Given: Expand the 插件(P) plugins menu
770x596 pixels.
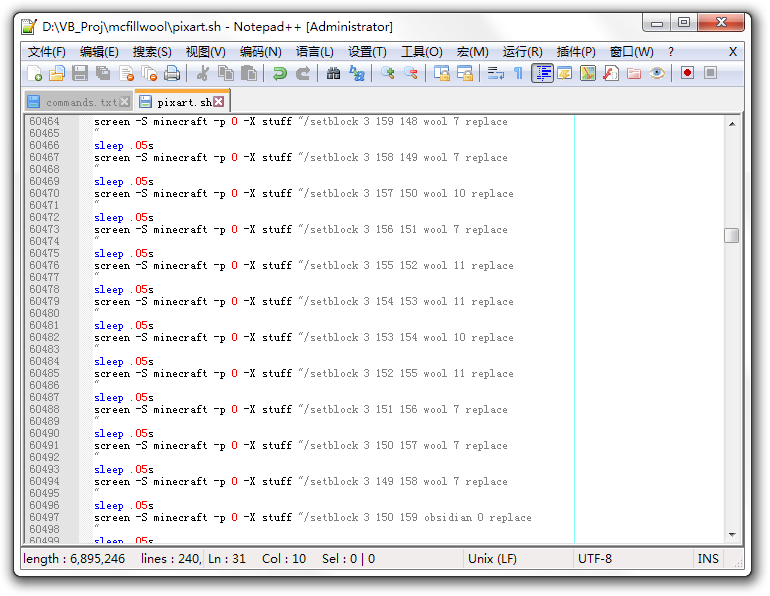Looking at the screenshot, I should tap(576, 52).
